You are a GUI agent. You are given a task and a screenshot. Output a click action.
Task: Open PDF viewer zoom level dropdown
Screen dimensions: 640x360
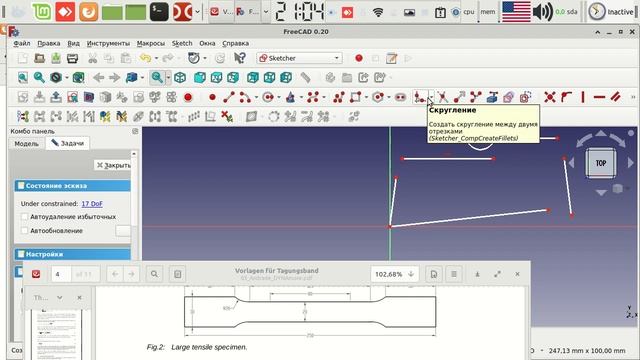(394, 274)
